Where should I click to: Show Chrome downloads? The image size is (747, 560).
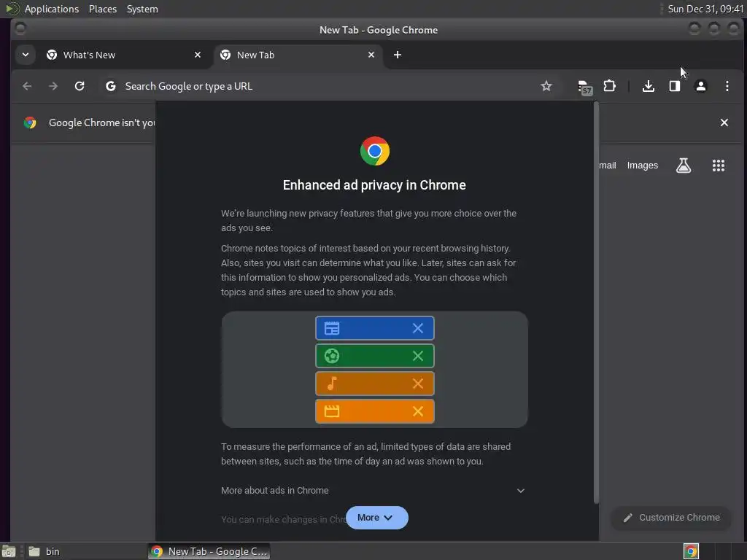[x=648, y=86]
